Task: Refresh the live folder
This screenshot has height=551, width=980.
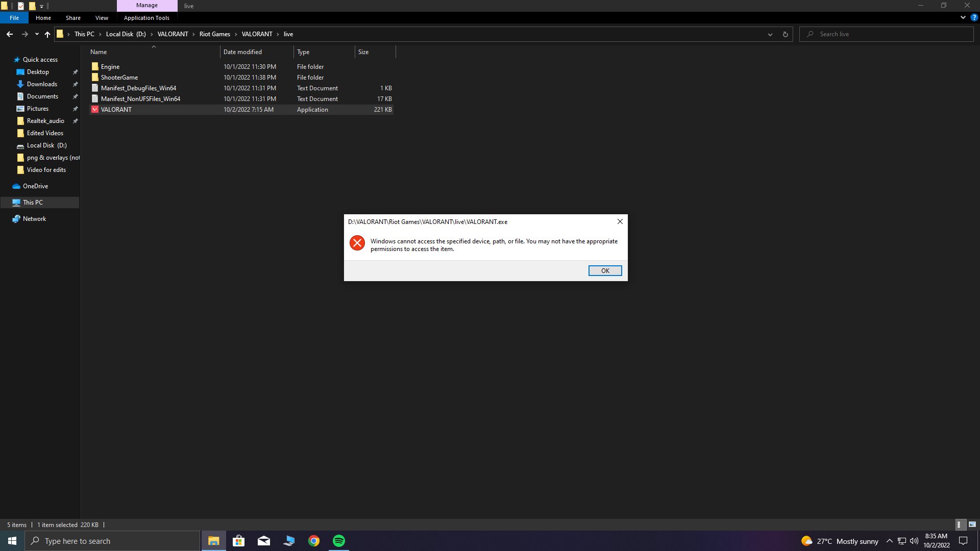Action: [785, 34]
